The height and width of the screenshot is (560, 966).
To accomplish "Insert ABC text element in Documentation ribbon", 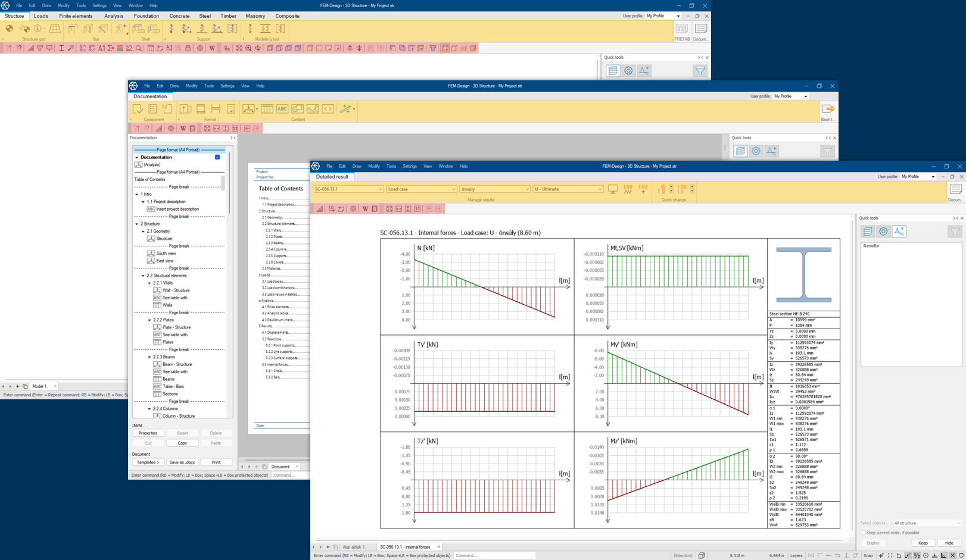I will [x=282, y=109].
